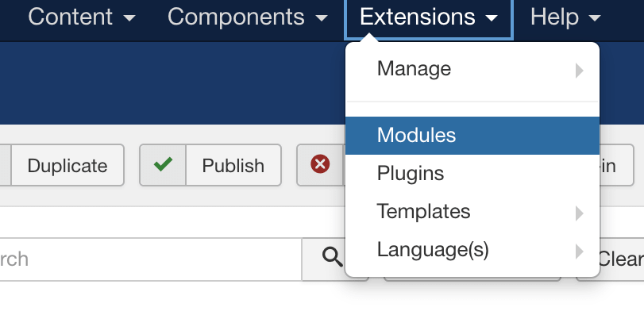Viewport: 644px width, 311px height.
Task: Select Modules from the Extensions menu
Action: click(472, 136)
